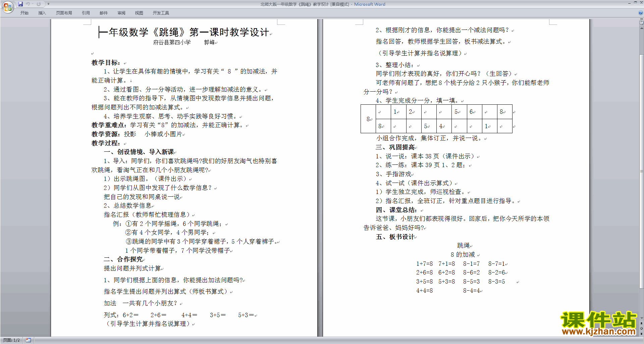Viewport: 644px width, 344px height.
Task: Click page count 页面: 1/2 in status bar
Action: point(11,340)
